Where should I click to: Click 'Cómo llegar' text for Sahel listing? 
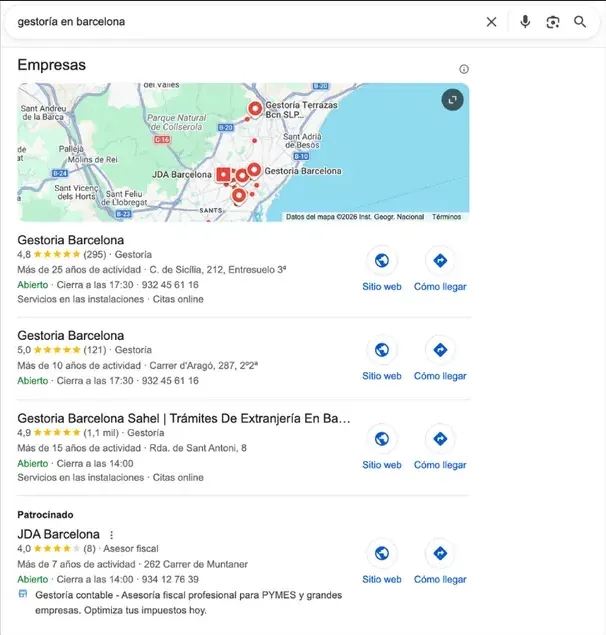pyautogui.click(x=440, y=465)
